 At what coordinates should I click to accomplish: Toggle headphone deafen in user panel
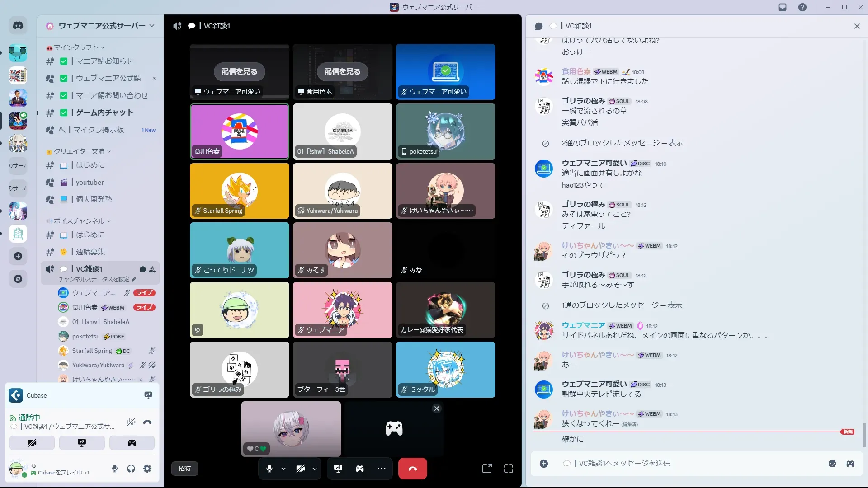(131, 469)
